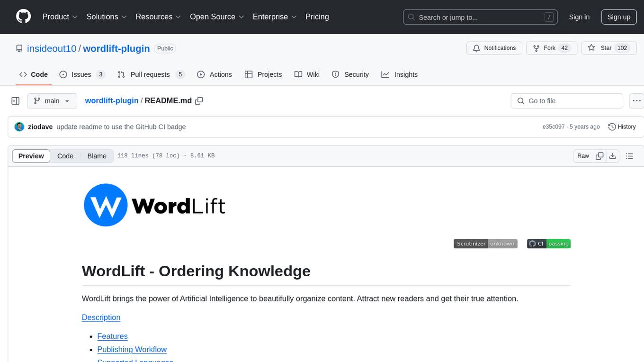Screen dimensions: 644x362
Task: Follow the Description link
Action: pyautogui.click(x=101, y=317)
